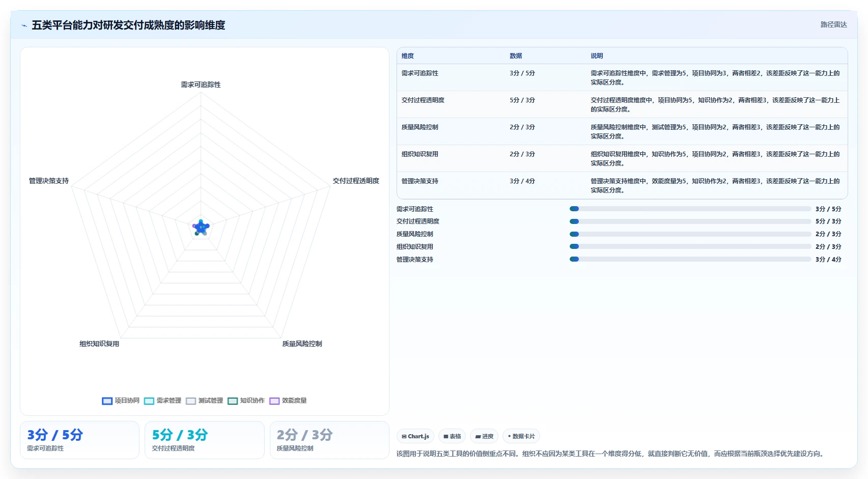Click the 组织知识复用 axis label on the radar

tap(99, 344)
